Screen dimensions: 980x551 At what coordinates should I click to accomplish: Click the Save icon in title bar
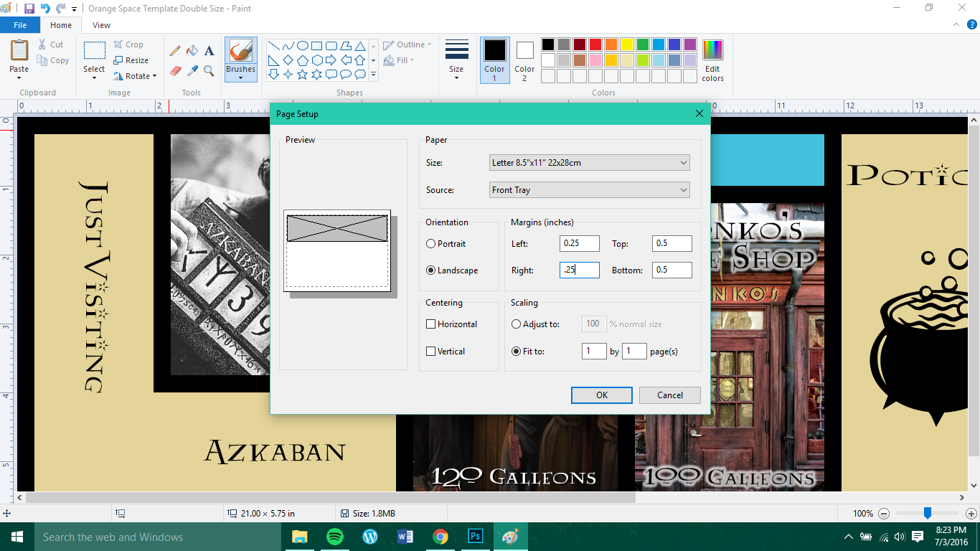point(29,9)
